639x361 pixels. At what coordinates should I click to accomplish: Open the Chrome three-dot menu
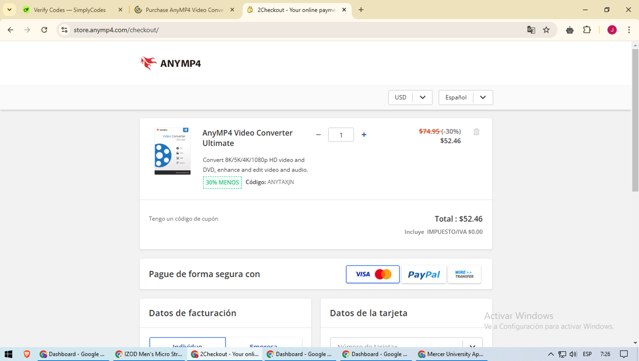[629, 30]
